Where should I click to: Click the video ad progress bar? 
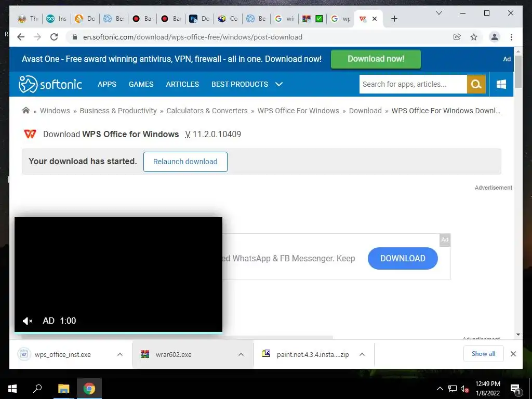pos(118,332)
